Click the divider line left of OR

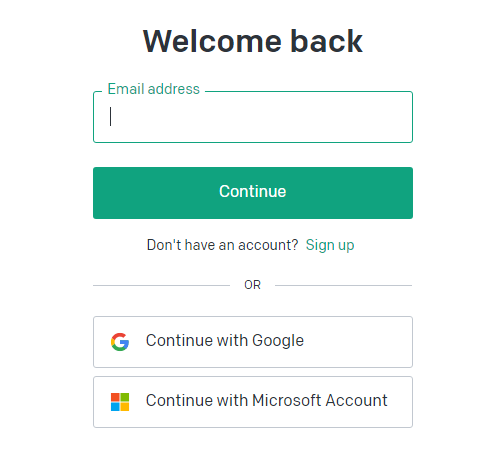point(162,285)
